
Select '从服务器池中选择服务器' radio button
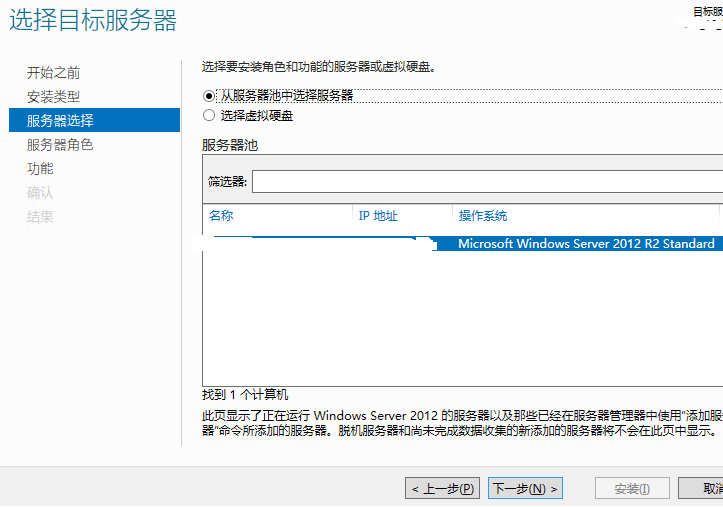(209, 96)
